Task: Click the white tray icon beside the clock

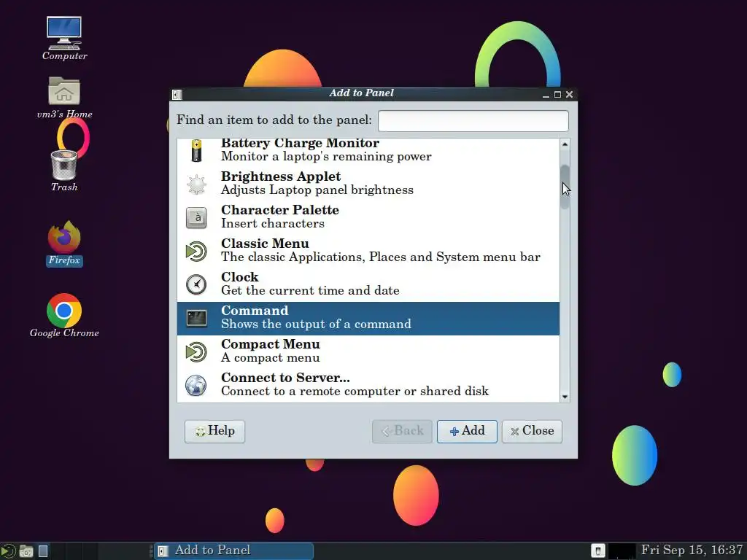Action: 598,551
